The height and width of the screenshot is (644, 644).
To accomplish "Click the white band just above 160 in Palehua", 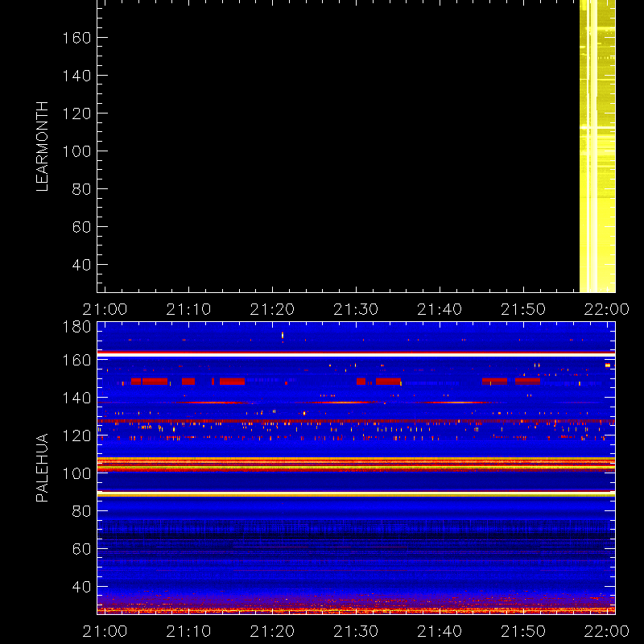I will click(356, 354).
